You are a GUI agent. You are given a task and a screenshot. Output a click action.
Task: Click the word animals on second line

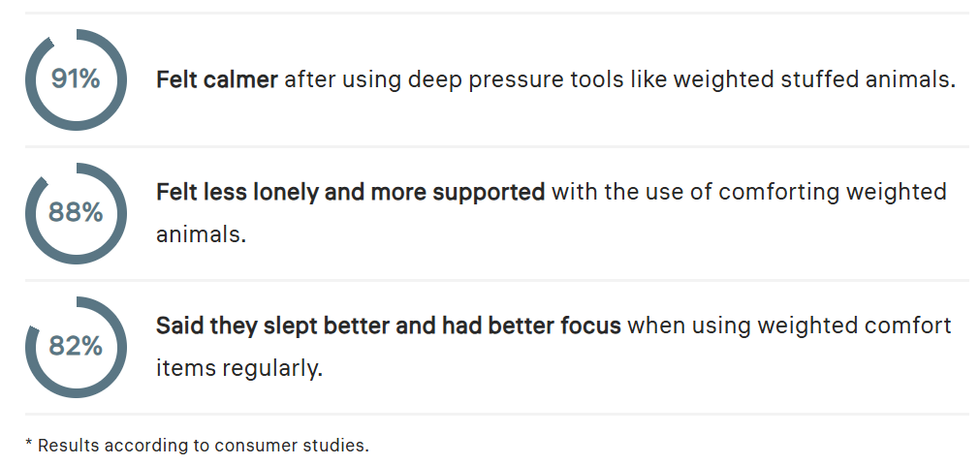[x=201, y=234]
